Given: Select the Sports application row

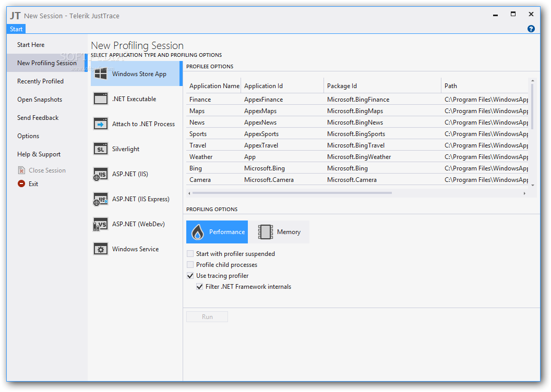Looking at the screenshot, I should [x=357, y=134].
